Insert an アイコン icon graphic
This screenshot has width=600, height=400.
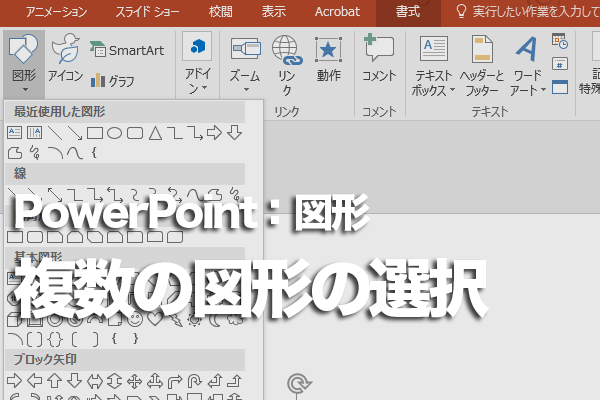pyautogui.click(x=65, y=58)
